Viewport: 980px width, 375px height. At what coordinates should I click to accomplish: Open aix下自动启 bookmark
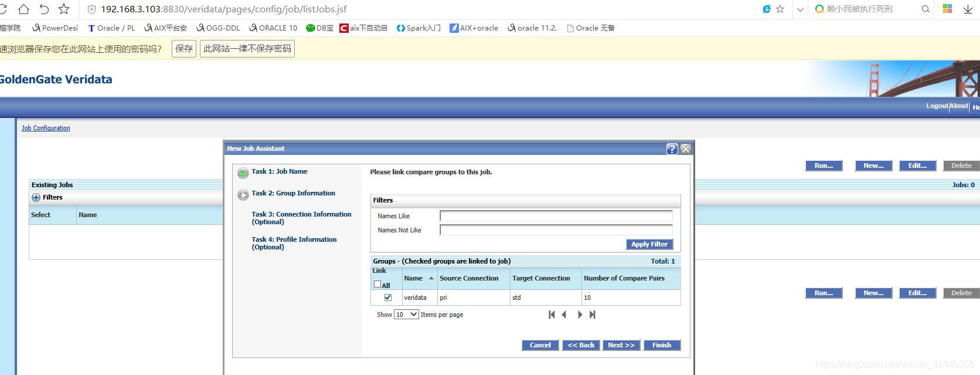[x=363, y=28]
